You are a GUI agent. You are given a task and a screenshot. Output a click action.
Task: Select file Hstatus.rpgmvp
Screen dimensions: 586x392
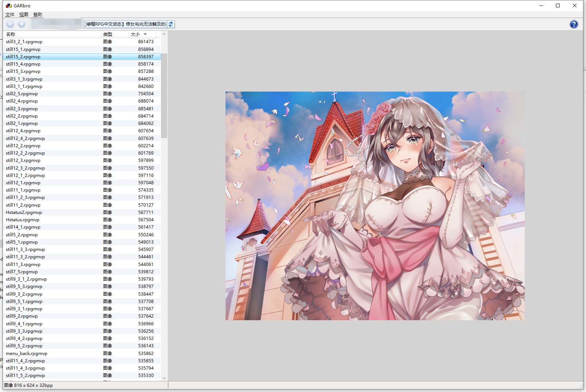tap(82, 220)
